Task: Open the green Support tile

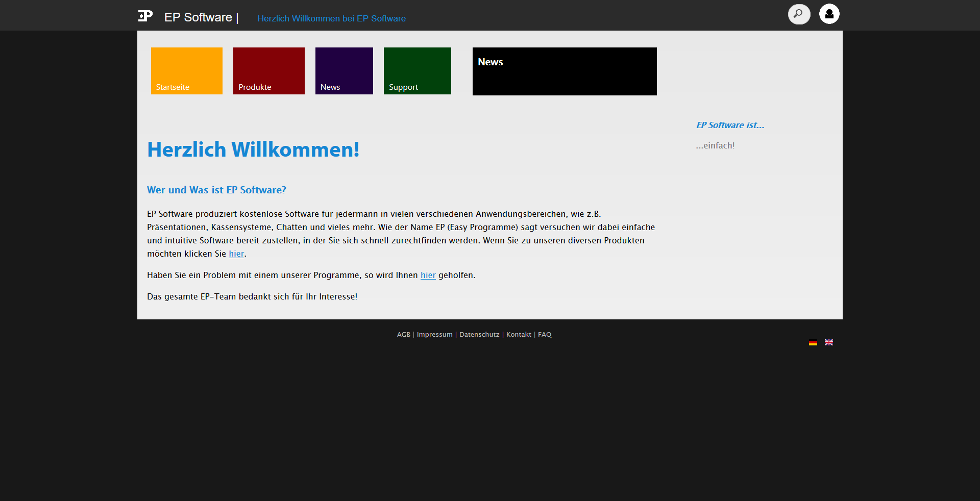Action: coord(418,71)
